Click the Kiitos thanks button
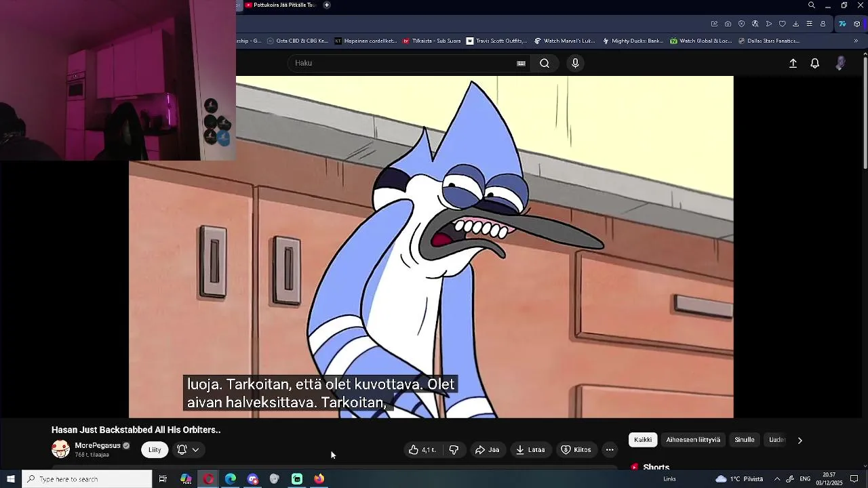 pos(576,449)
